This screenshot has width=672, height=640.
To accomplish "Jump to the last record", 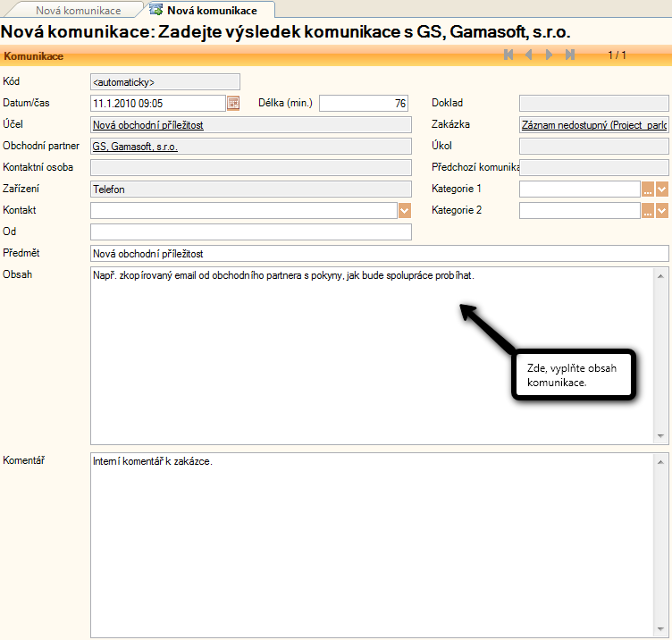I will coord(570,55).
